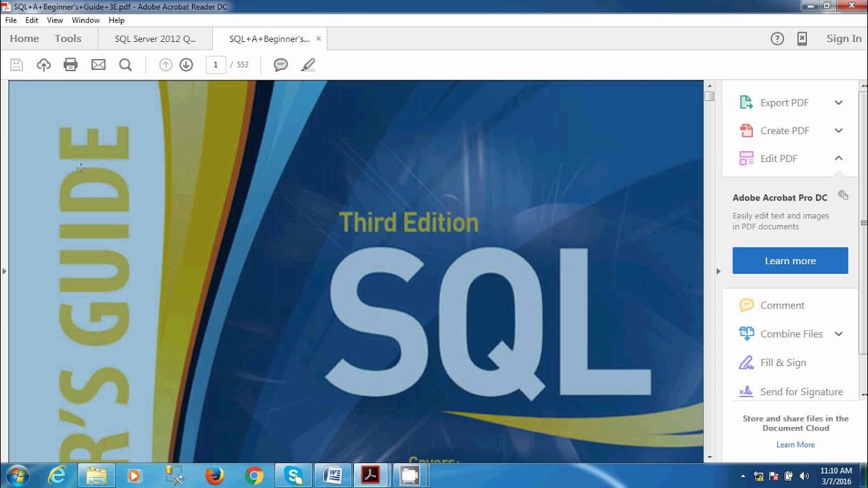Open the Help menu
The image size is (868, 488).
point(117,20)
